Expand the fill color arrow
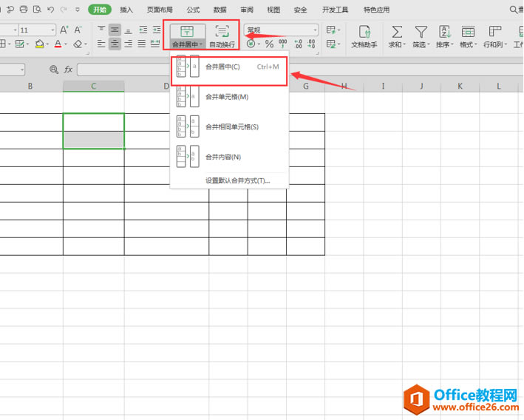524x420 pixels. 47,44
